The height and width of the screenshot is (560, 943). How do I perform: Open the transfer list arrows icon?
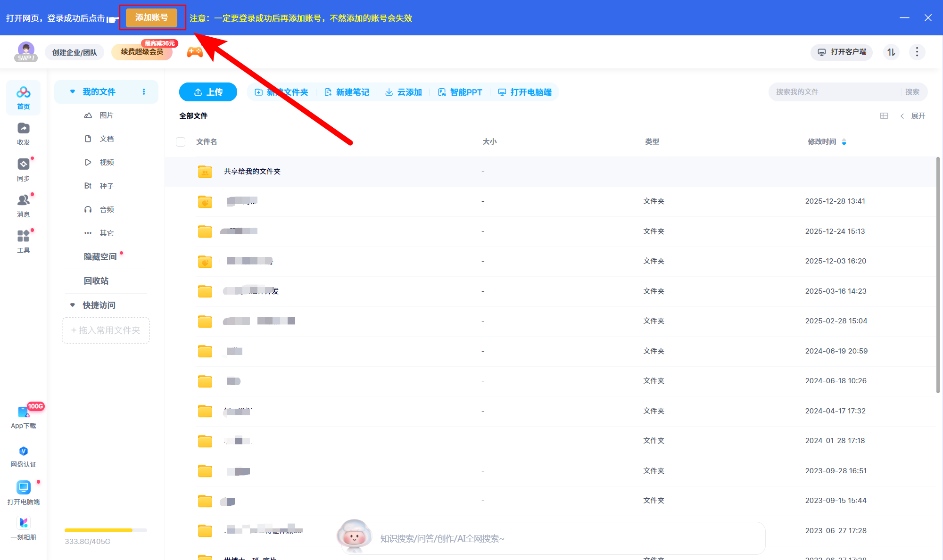891,52
